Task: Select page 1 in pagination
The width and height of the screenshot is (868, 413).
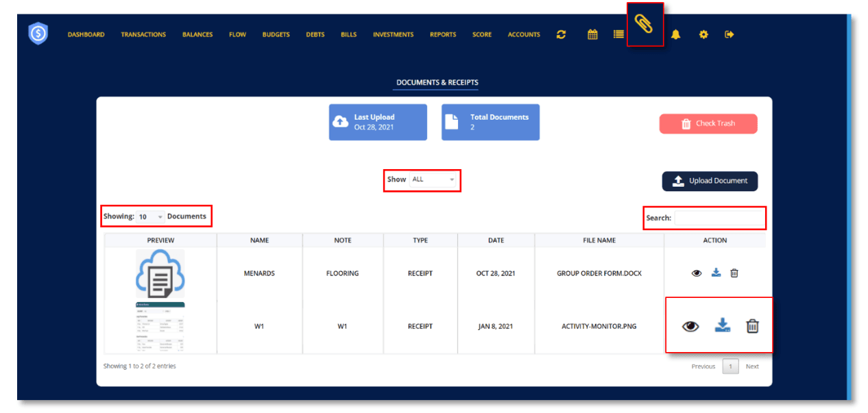Action: point(731,366)
